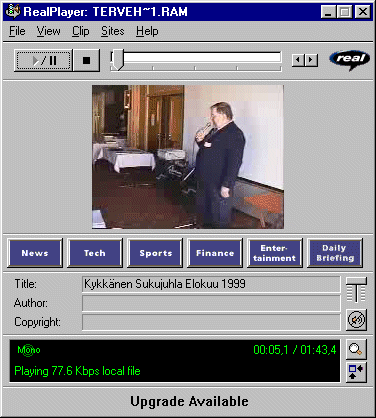Click the Upgrade Available banner
Viewport: 376px width, 418px height.
[x=189, y=401]
